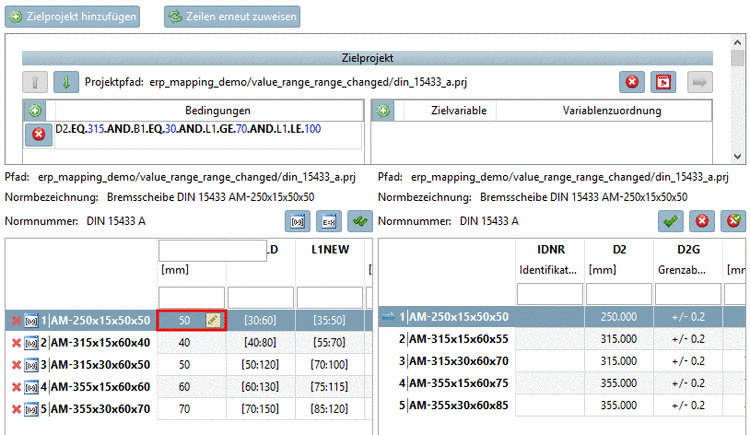The width and height of the screenshot is (750, 435).
Task: Click the [30:60] range cell
Action: (x=260, y=320)
